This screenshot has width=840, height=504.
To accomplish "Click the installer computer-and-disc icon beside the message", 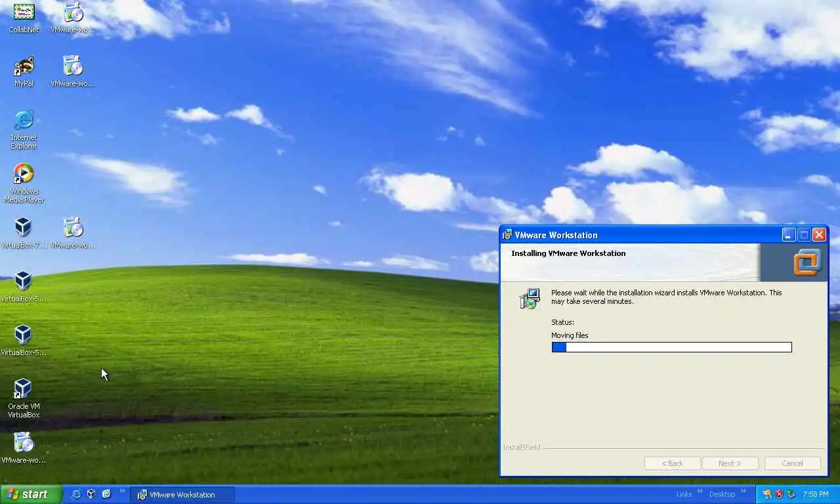I will (x=530, y=299).
